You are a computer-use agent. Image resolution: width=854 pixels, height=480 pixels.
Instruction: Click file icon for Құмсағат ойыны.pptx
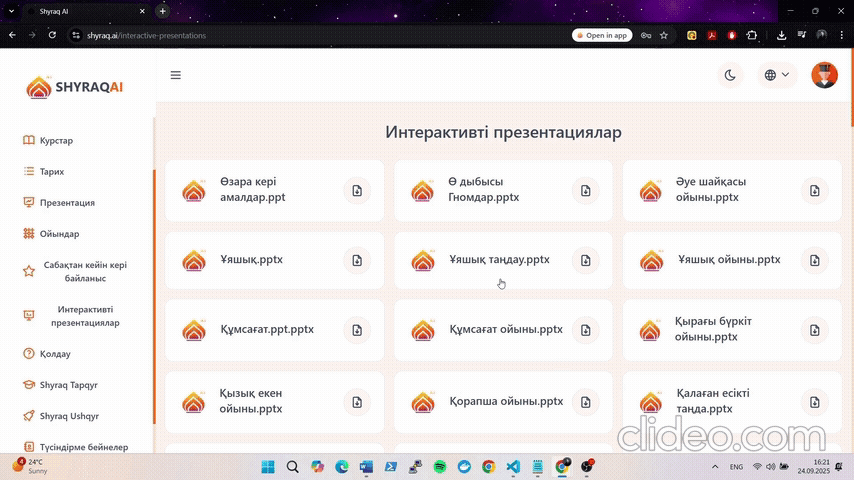coord(586,329)
